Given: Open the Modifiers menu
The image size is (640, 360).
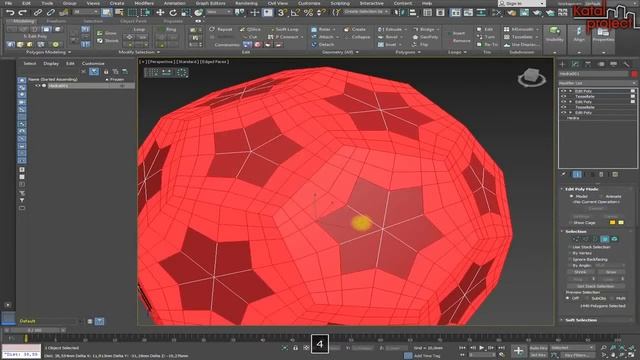Looking at the screenshot, I should 144,3.
